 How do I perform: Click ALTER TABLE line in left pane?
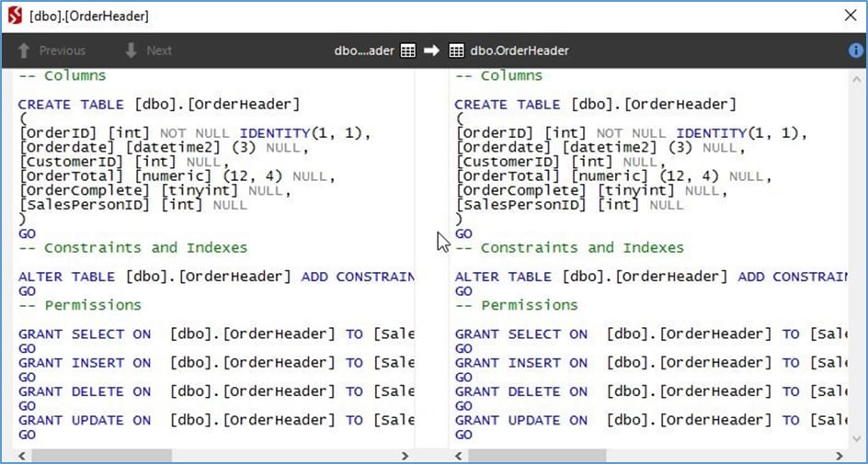(216, 277)
